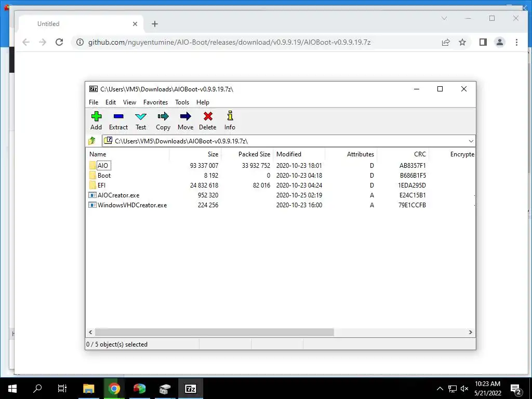Open the Windows Start menu
The width and height of the screenshot is (532, 399).
point(12,389)
